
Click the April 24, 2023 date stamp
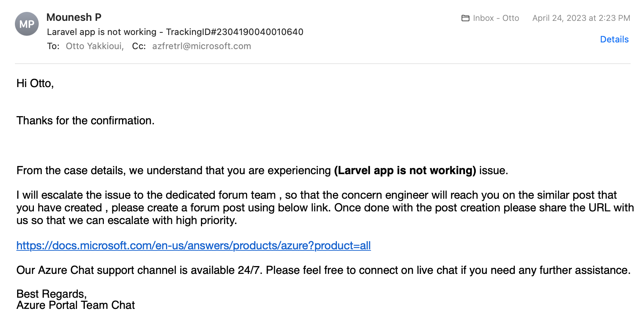point(581,18)
